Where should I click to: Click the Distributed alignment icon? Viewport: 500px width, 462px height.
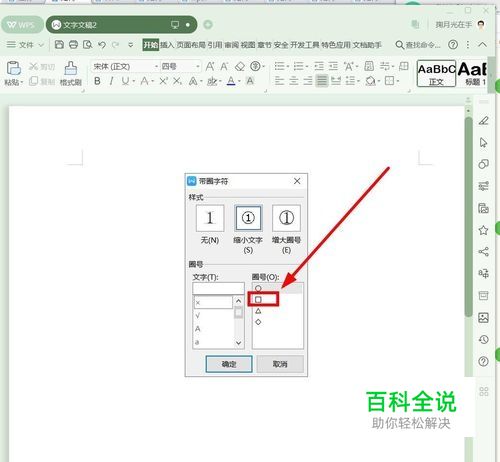[x=336, y=81]
